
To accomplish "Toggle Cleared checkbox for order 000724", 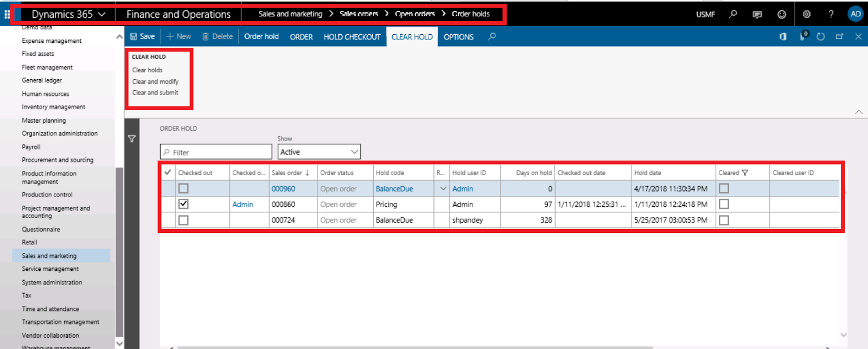I will 724,220.
